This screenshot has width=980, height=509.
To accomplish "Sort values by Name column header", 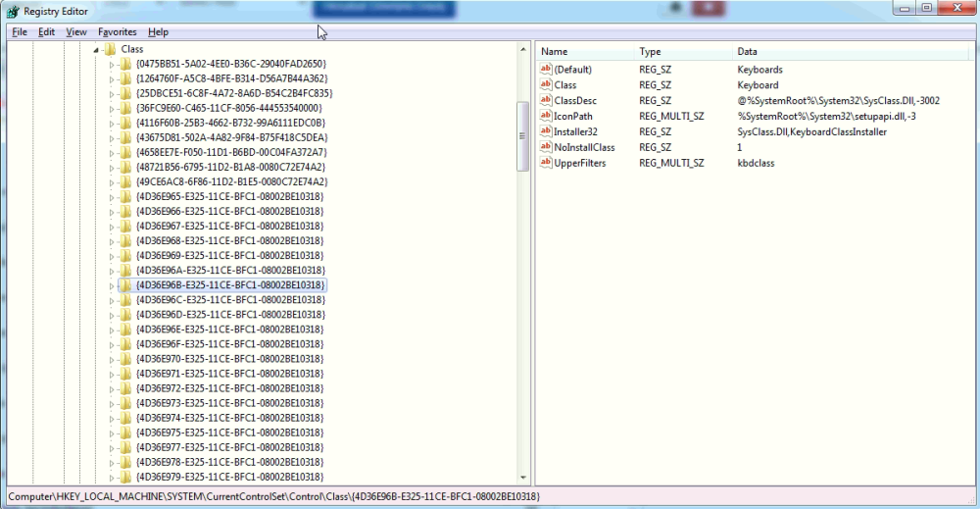I will point(584,52).
